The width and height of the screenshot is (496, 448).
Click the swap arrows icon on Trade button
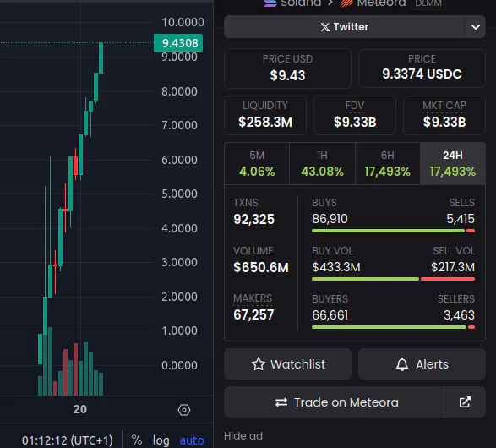point(281,402)
